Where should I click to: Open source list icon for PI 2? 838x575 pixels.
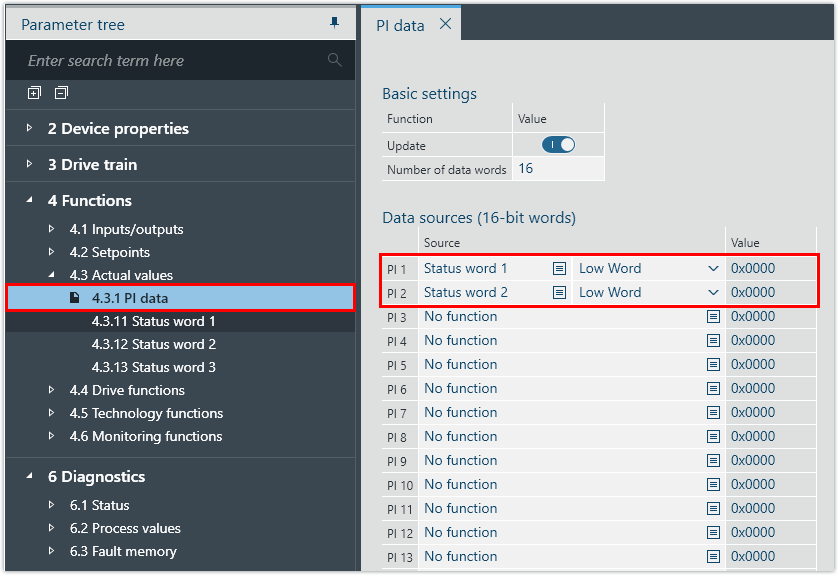coord(560,292)
